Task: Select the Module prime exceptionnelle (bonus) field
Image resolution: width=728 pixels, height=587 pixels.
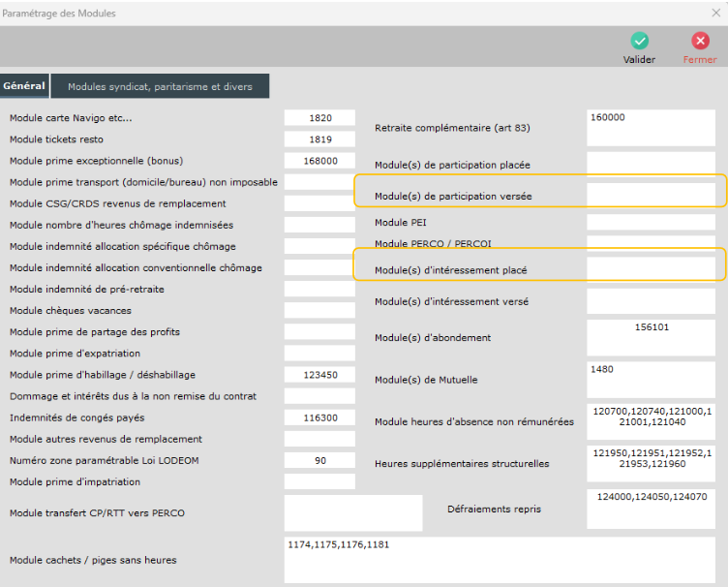Action: tap(319, 161)
